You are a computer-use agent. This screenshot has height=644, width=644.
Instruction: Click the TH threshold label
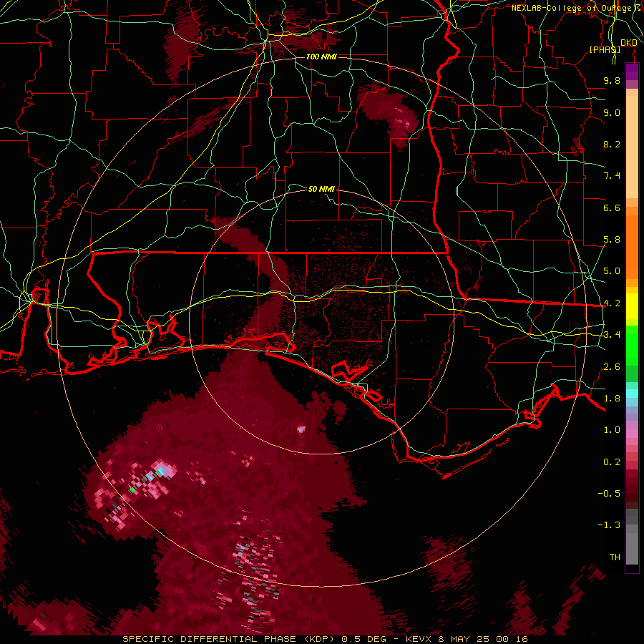[615, 557]
